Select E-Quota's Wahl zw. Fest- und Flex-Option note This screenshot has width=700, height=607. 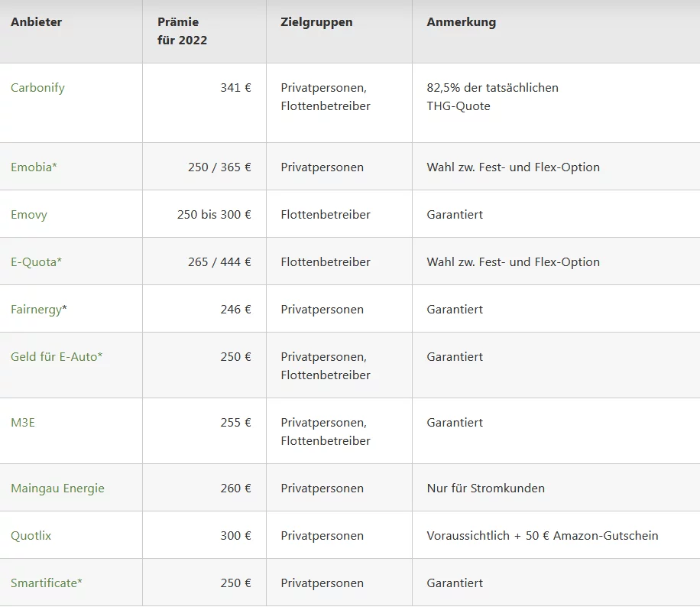tap(513, 261)
